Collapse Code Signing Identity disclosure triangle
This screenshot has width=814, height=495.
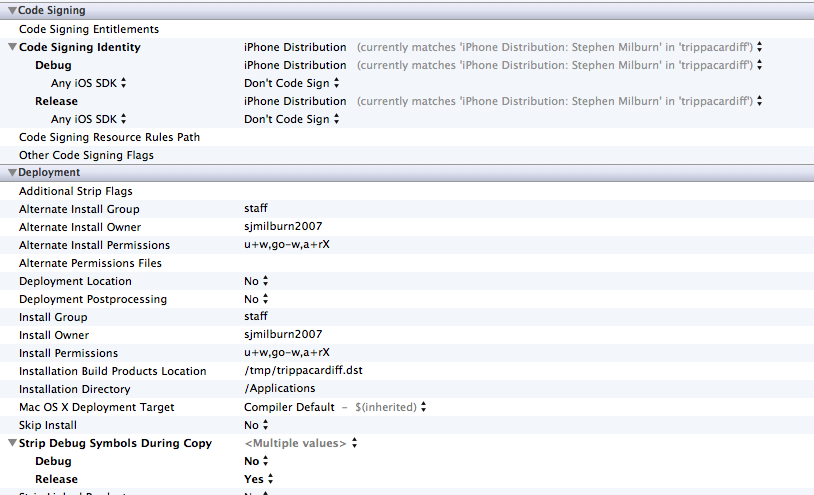[x=12, y=47]
